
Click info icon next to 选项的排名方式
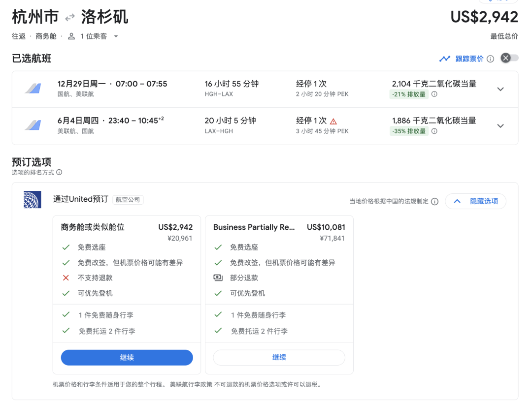pos(59,173)
